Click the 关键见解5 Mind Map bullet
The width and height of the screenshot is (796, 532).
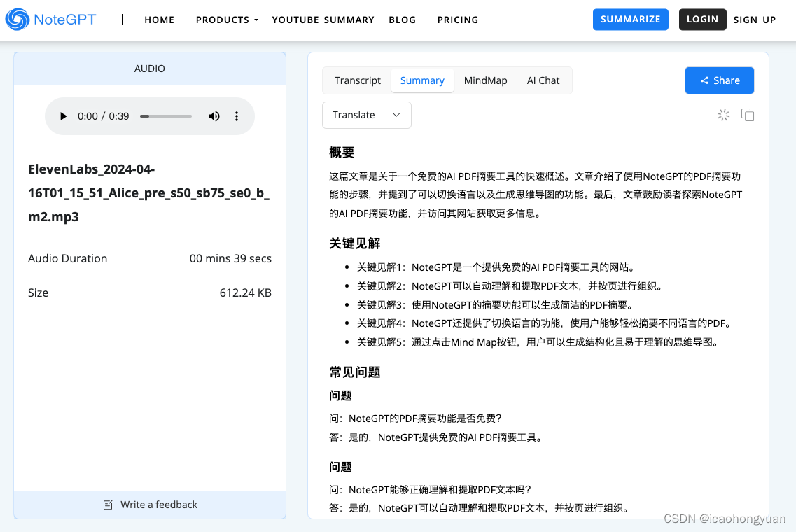coord(538,342)
